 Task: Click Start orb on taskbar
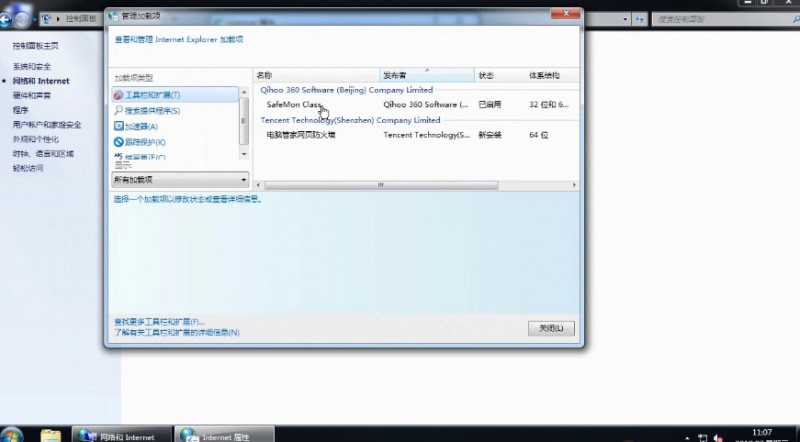(10, 435)
